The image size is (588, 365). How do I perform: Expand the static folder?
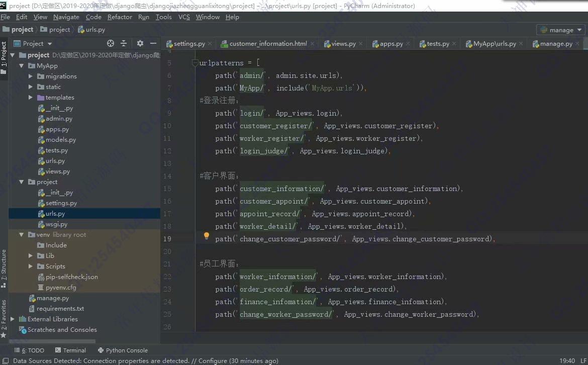30,86
